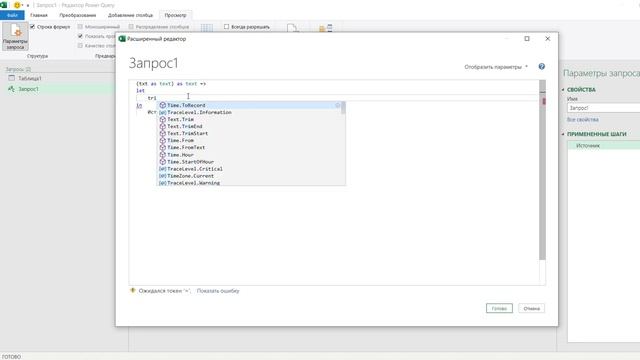Click the warning icon next to the error message

point(133,291)
